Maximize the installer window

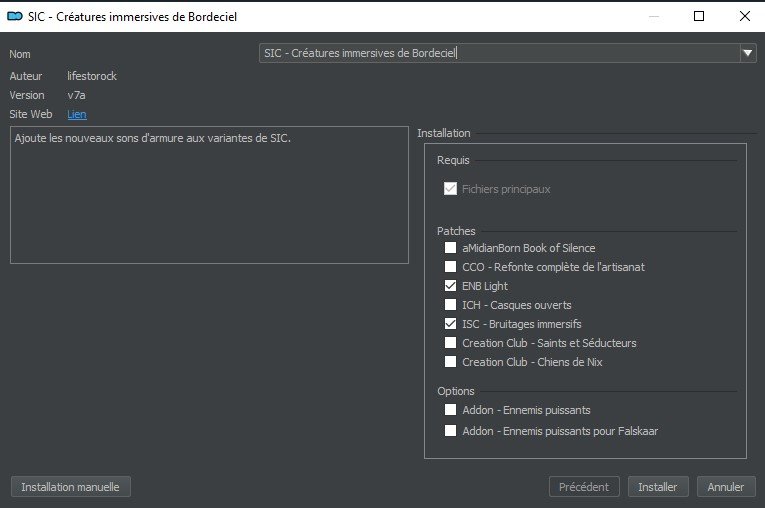coord(699,16)
